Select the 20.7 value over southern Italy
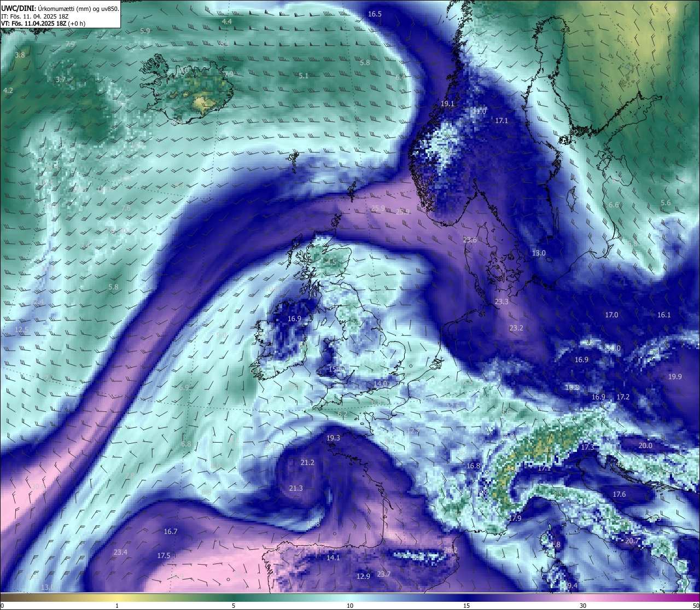Image resolution: width=700 pixels, height=610 pixels. pyautogui.click(x=632, y=541)
